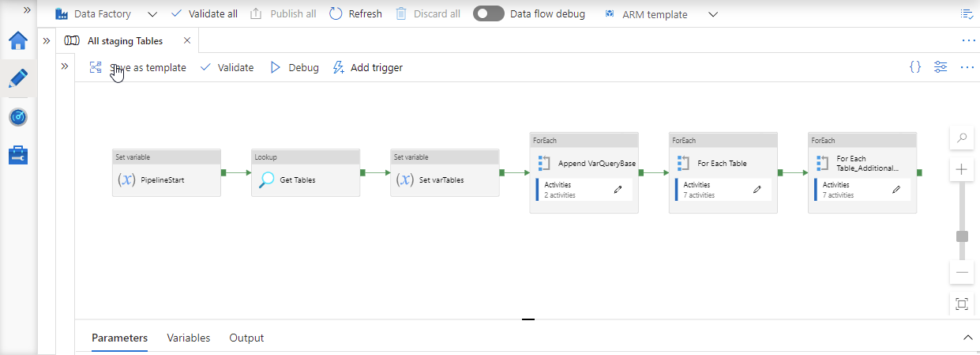Open the Home icon in left sidebar

click(18, 41)
